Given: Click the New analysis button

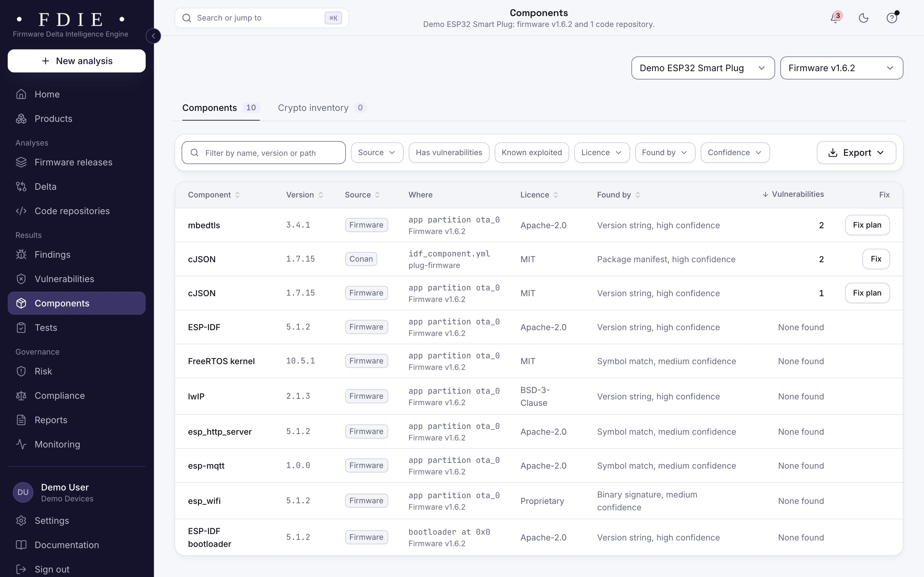Looking at the screenshot, I should pos(76,61).
